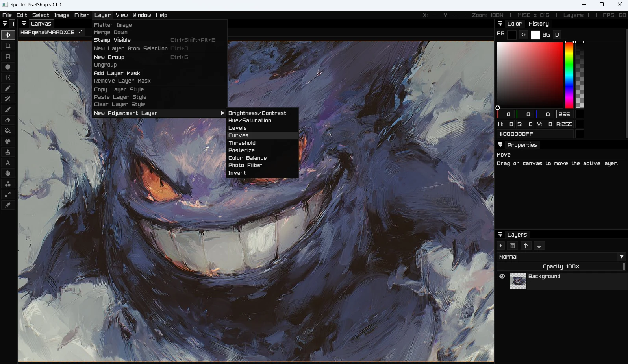Open the Edit menu
This screenshot has width=628, height=364.
tap(22, 15)
